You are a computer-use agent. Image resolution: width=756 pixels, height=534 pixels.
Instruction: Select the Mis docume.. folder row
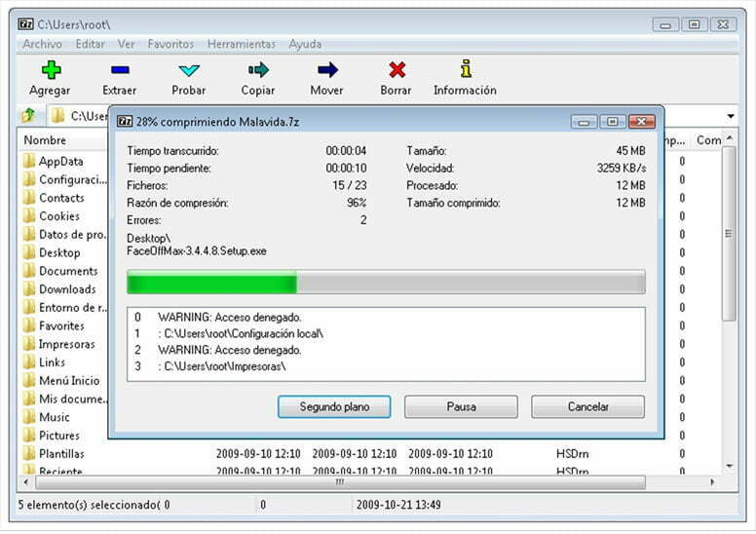pos(64,399)
